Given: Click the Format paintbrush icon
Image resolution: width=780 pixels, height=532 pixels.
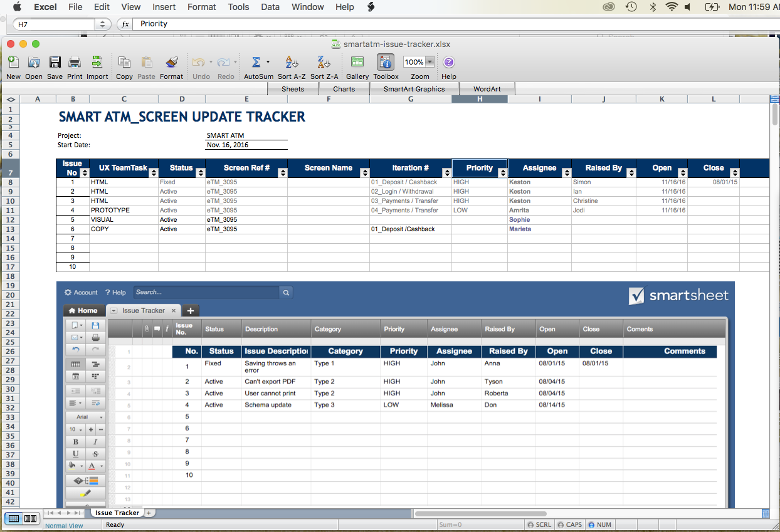Looking at the screenshot, I should (171, 62).
